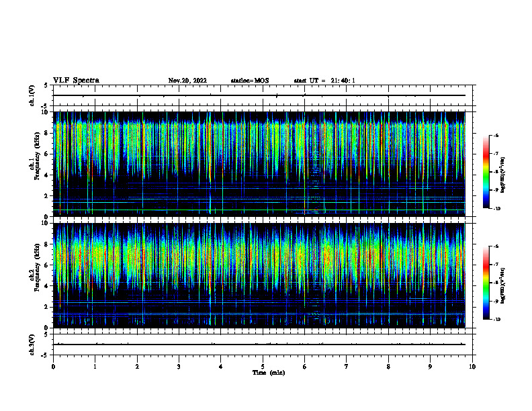Click the 'ch.1(V)' waveform axis label

(32, 95)
